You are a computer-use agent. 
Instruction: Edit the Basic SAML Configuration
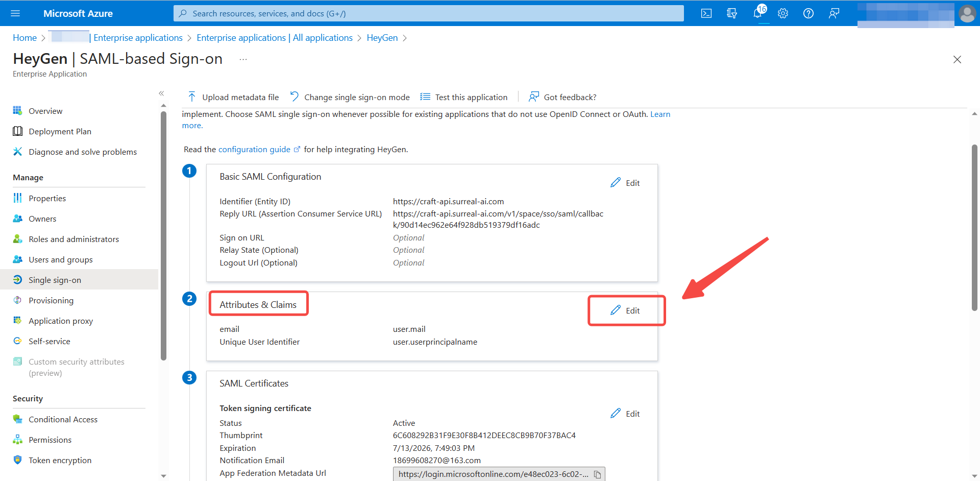click(625, 183)
